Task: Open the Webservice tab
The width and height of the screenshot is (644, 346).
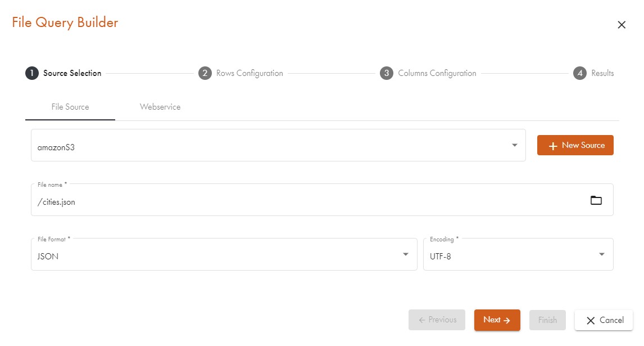Action: (160, 107)
